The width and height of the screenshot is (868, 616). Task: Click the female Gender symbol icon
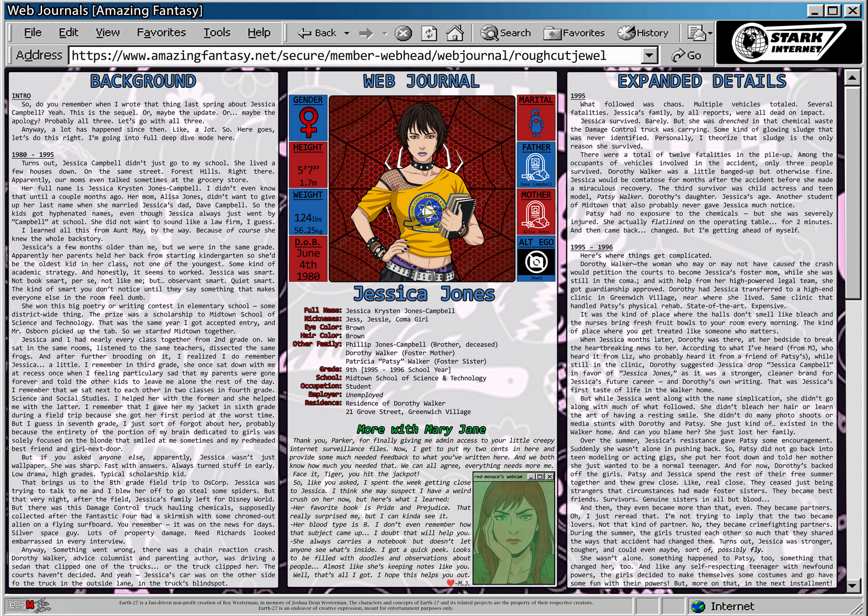click(308, 123)
